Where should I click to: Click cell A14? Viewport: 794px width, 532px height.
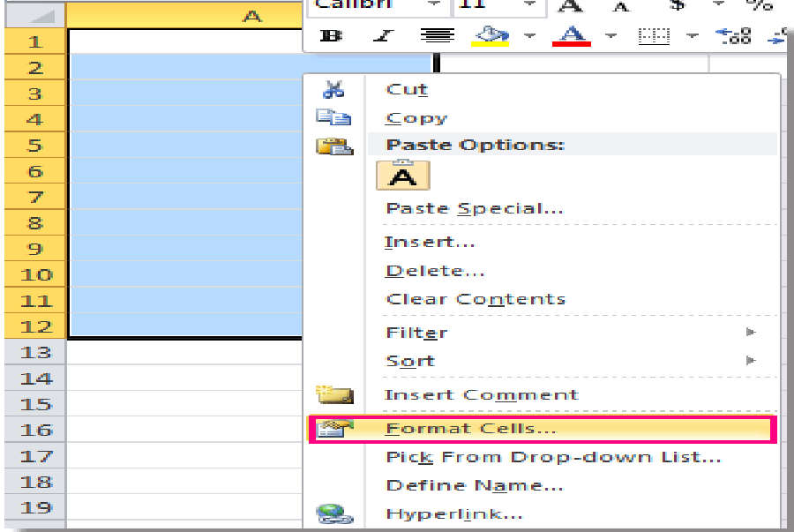(x=185, y=378)
